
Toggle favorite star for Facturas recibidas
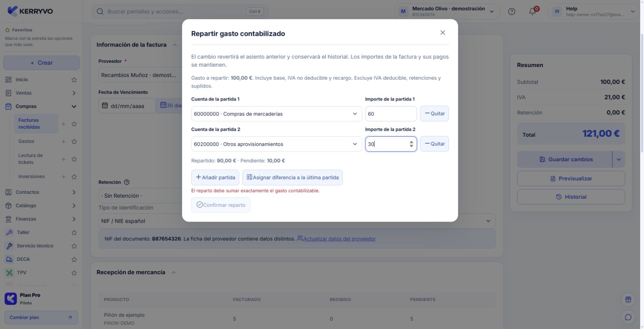[x=74, y=124]
